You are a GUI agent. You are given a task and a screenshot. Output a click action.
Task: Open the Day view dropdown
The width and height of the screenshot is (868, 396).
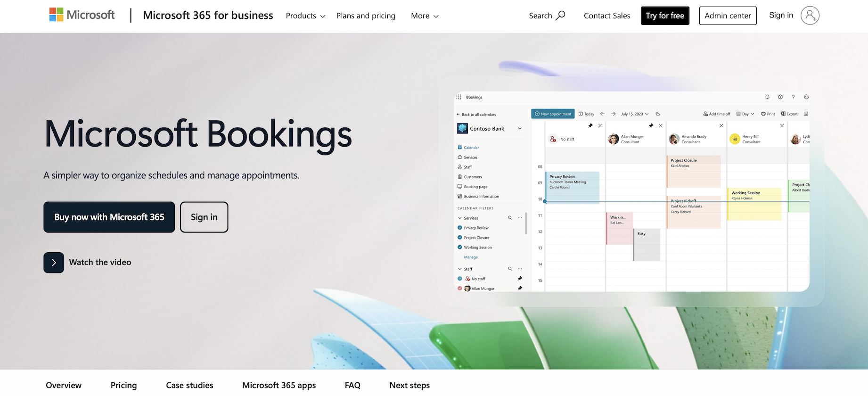coord(745,114)
